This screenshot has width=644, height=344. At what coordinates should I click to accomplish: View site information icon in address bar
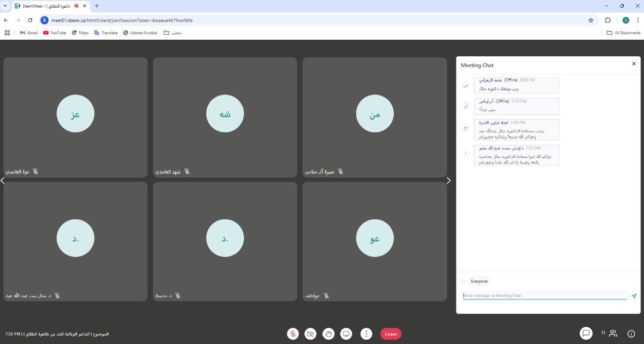point(45,20)
